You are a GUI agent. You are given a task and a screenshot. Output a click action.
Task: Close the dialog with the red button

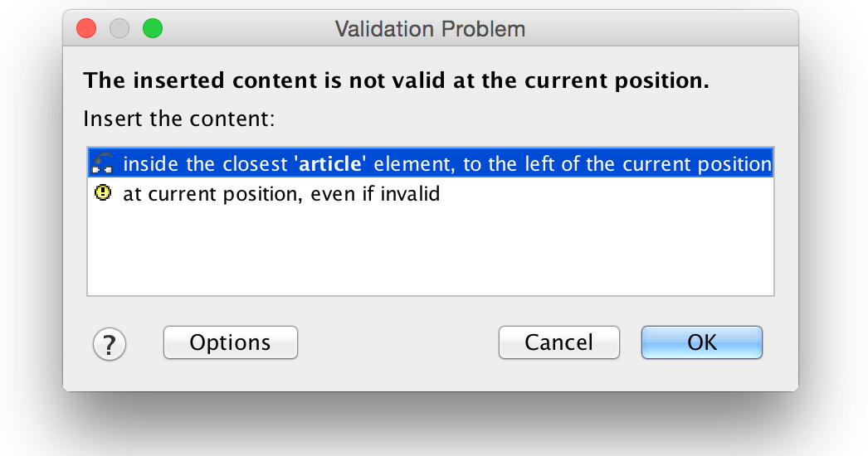click(86, 29)
